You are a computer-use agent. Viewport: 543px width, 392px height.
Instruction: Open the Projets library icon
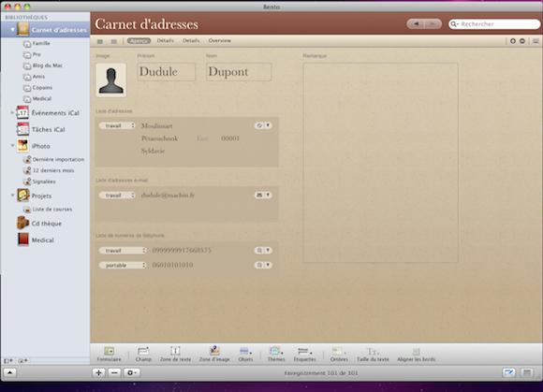pos(22,196)
